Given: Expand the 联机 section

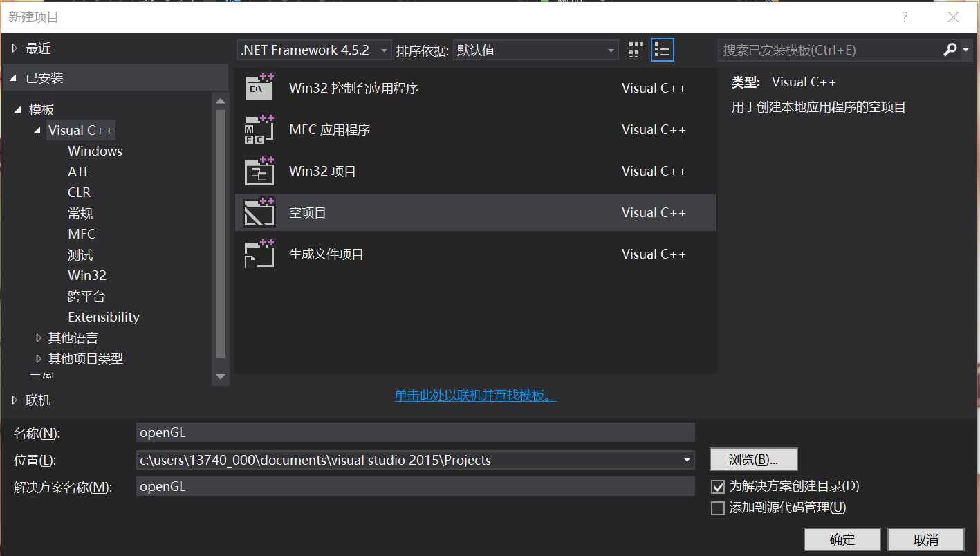Looking at the screenshot, I should [x=15, y=400].
